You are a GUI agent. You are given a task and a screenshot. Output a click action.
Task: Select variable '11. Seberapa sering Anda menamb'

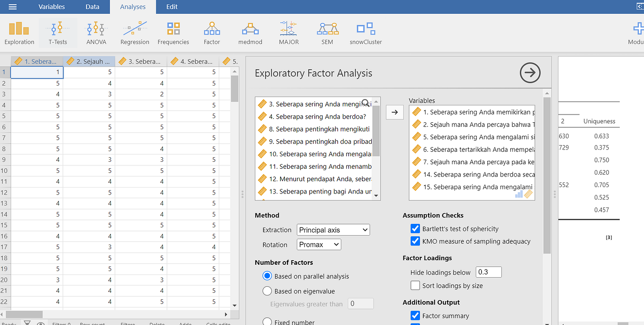click(x=314, y=166)
